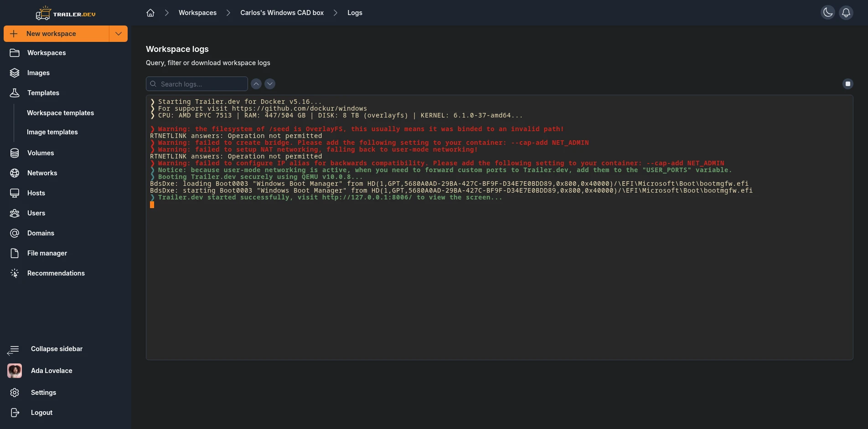The height and width of the screenshot is (429, 868).
Task: Click the Hosts monitor icon
Action: coord(15,193)
